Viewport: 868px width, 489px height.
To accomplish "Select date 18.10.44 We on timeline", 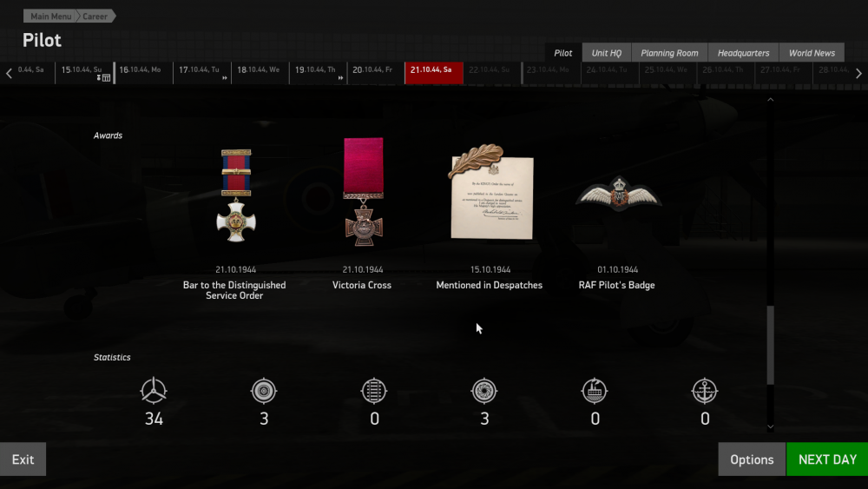I will pyautogui.click(x=260, y=73).
